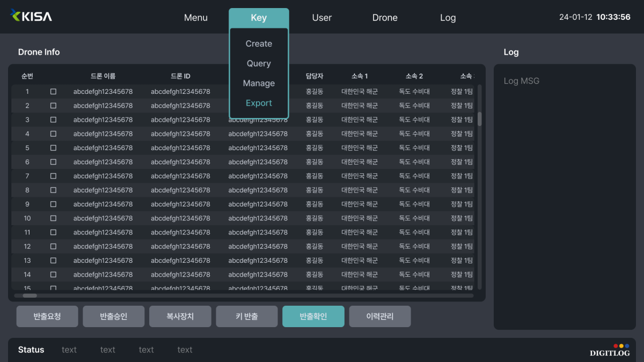Click the vertical scrollbar of drone table

[x=479, y=119]
